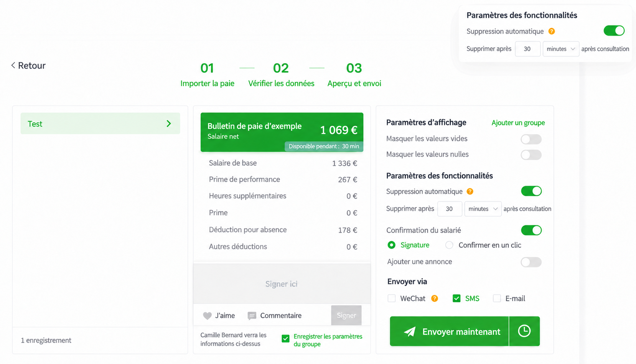Click the Commentaire speech bubble icon
The width and height of the screenshot is (636, 364).
tap(252, 316)
